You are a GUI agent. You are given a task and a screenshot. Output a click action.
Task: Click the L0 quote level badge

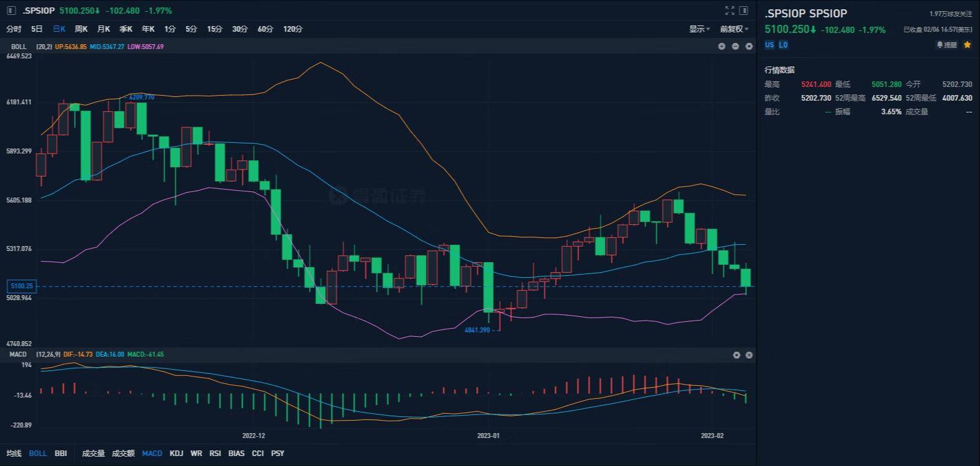coord(783,45)
